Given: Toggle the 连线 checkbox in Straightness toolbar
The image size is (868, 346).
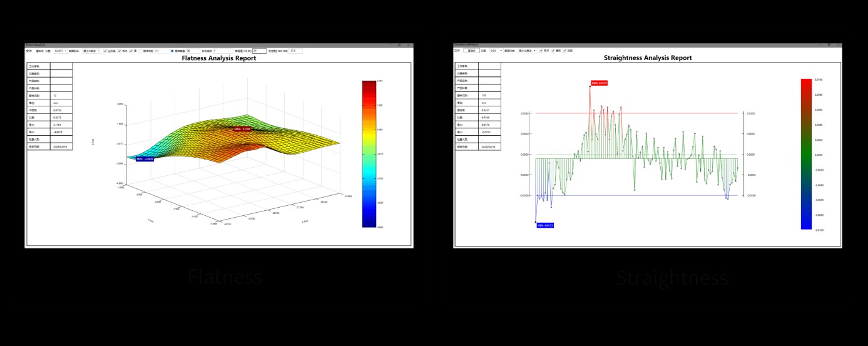Looking at the screenshot, I should [x=564, y=51].
